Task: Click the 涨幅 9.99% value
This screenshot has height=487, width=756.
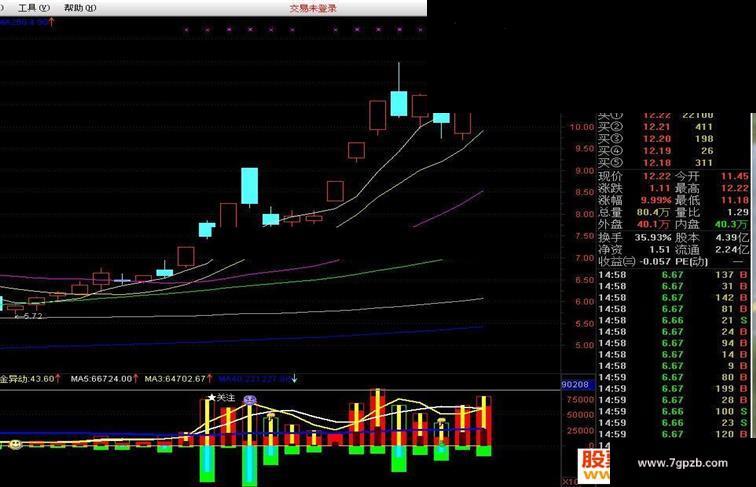Action: pos(656,201)
